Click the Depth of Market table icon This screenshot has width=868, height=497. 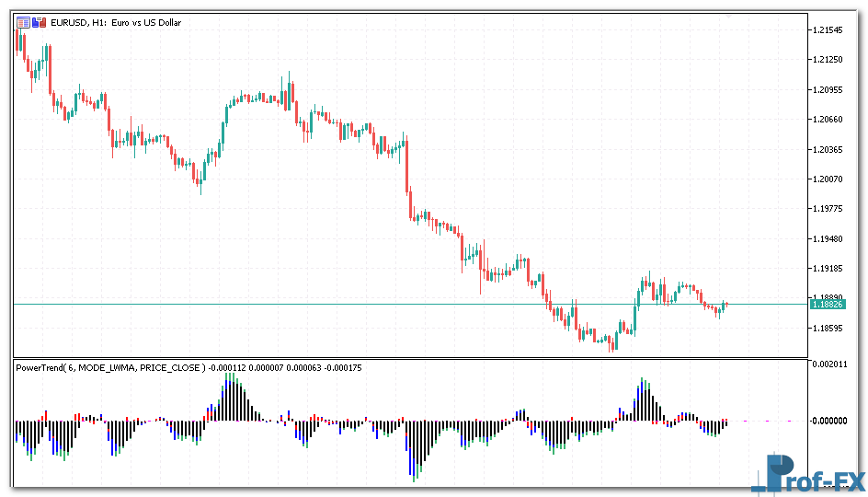22,22
